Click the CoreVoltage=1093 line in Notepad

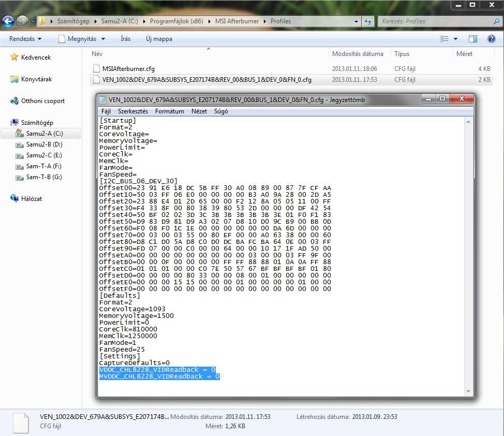pos(132,309)
